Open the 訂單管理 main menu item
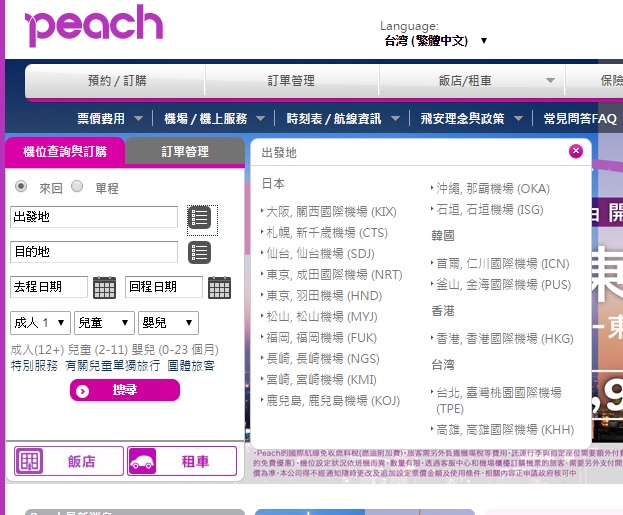The width and height of the screenshot is (623, 515). pos(291,81)
